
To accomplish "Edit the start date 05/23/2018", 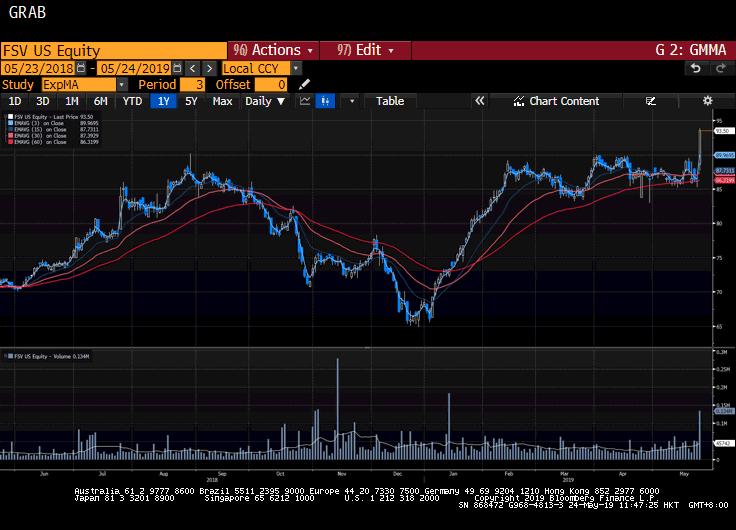I will [38, 69].
